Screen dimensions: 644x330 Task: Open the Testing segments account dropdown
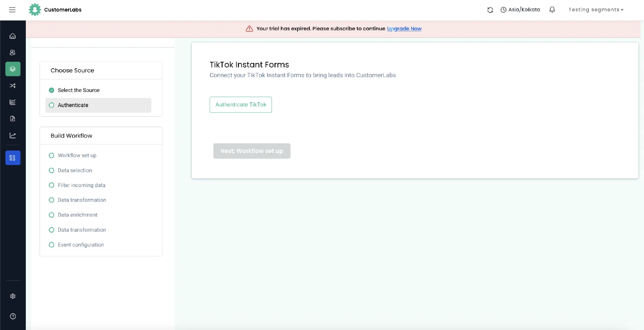tap(596, 10)
